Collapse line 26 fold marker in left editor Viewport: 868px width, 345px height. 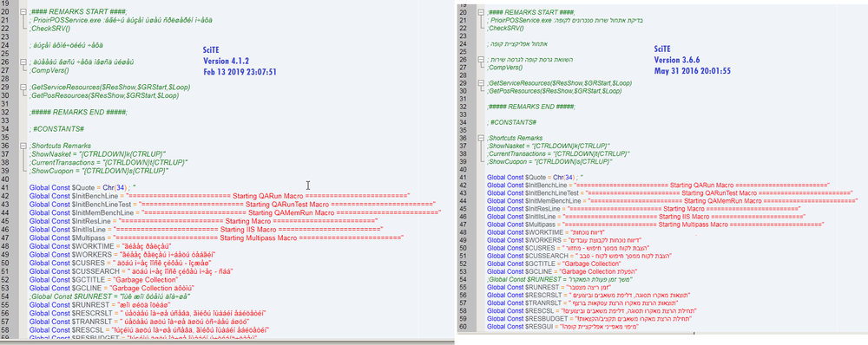click(x=23, y=62)
